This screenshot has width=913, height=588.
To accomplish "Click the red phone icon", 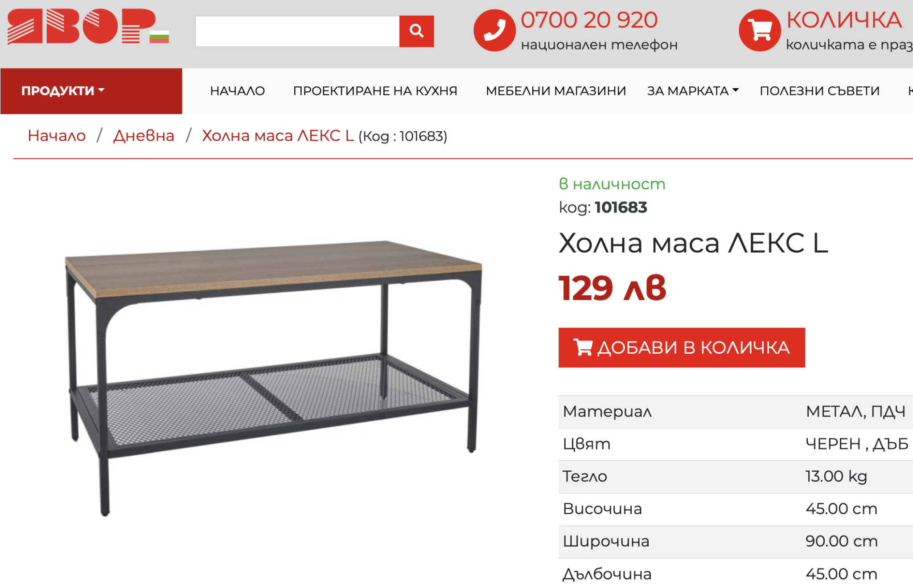I will (494, 30).
